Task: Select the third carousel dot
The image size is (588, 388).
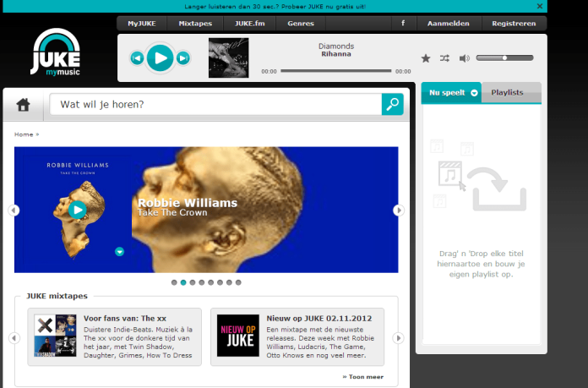Action: [193, 282]
